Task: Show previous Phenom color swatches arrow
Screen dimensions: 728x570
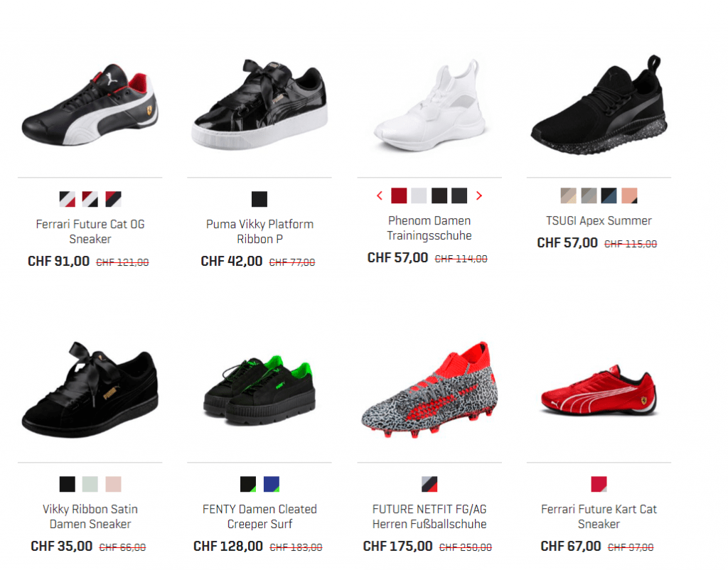Action: 380,196
